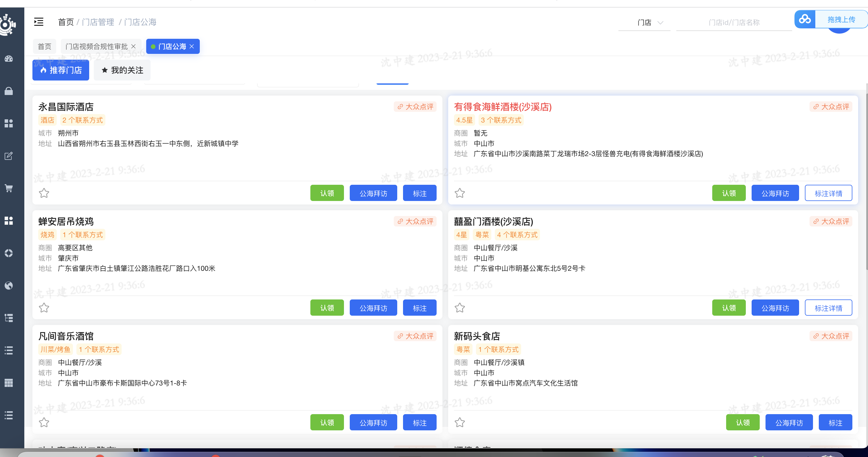Open 大众点评 link for 凡间音乐酒馆
The height and width of the screenshot is (457, 868).
tap(415, 336)
